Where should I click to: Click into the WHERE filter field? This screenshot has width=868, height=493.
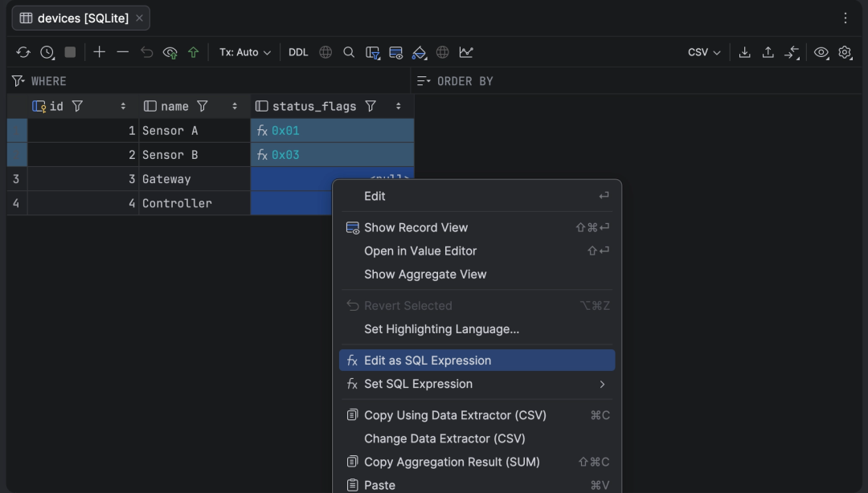[209, 81]
